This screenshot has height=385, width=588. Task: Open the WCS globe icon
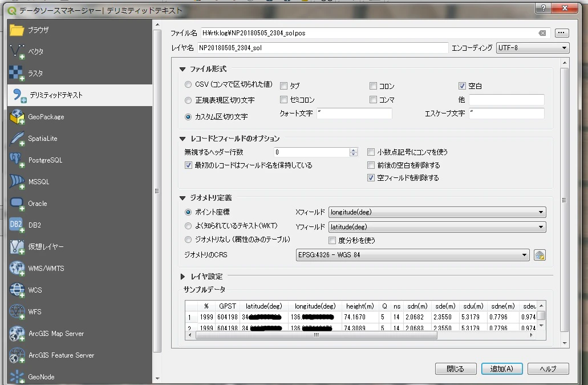[x=17, y=290]
